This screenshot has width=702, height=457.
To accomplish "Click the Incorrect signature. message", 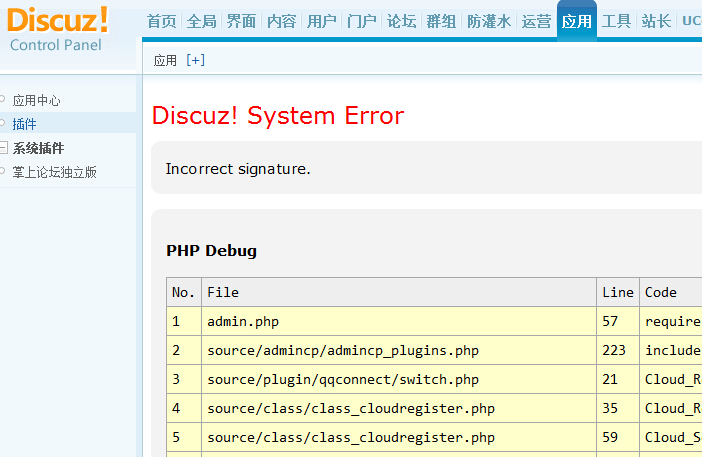I will (x=238, y=169).
